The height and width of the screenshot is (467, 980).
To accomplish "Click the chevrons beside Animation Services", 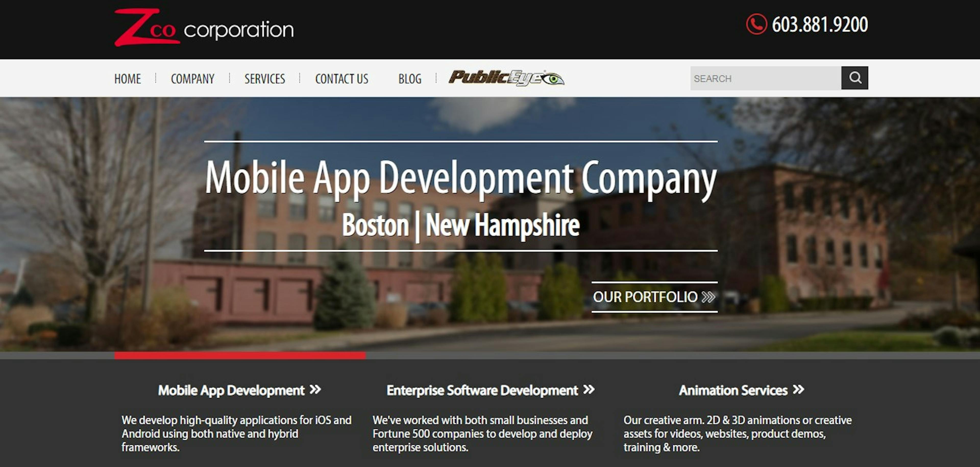I will click(799, 389).
